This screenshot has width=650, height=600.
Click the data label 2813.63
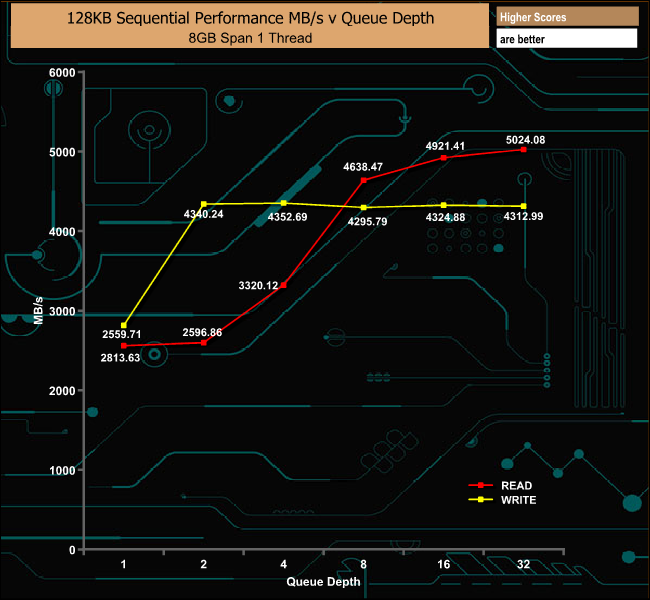point(120,358)
